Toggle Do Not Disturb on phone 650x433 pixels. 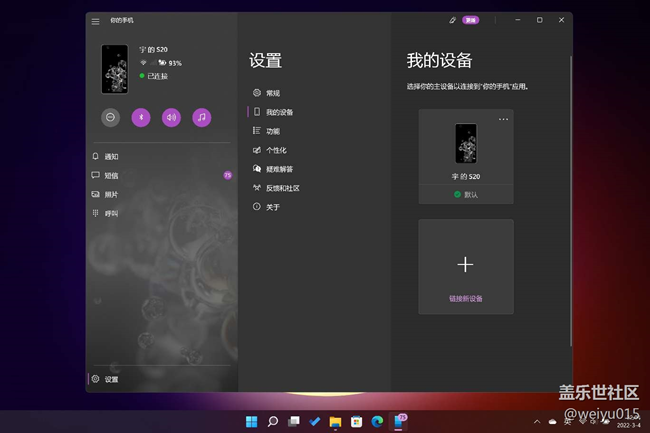(x=111, y=117)
